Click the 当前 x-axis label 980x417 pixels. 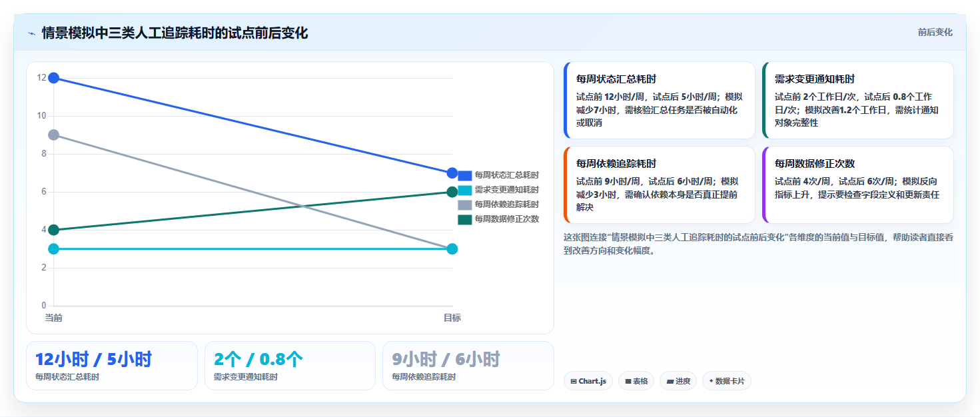[54, 318]
